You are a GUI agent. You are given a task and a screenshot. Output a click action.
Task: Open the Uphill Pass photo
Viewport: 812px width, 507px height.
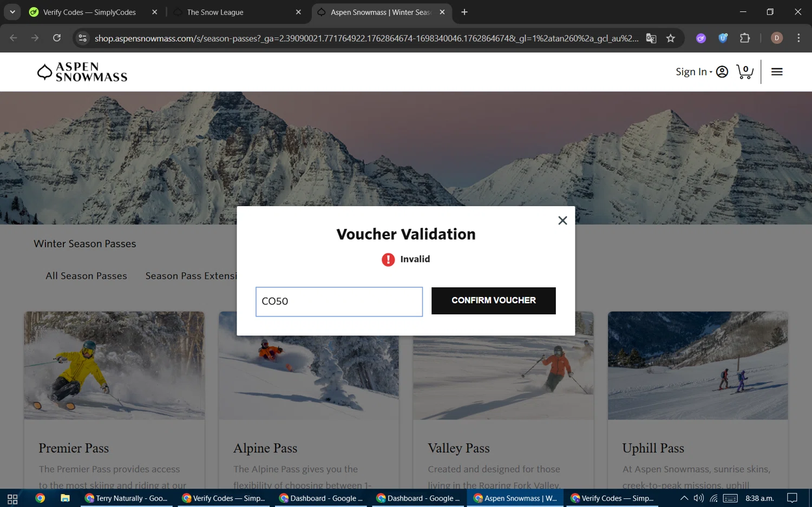(698, 365)
